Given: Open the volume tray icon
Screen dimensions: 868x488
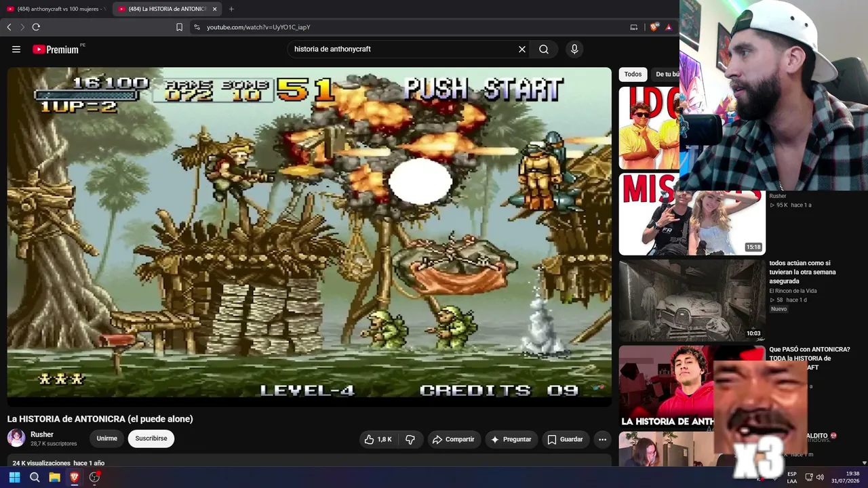Looking at the screenshot, I should click(x=820, y=477).
